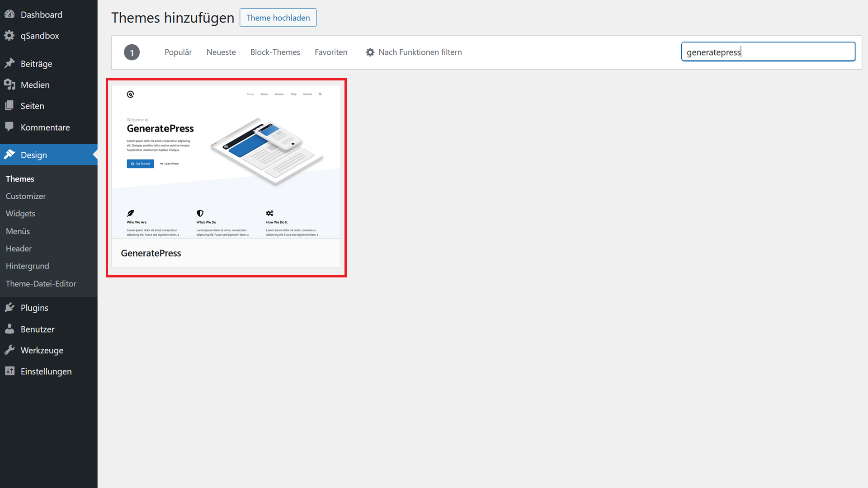Viewport: 868px width, 488px height.
Task: Open Hintergrund submenu link
Action: pyautogui.click(x=27, y=266)
